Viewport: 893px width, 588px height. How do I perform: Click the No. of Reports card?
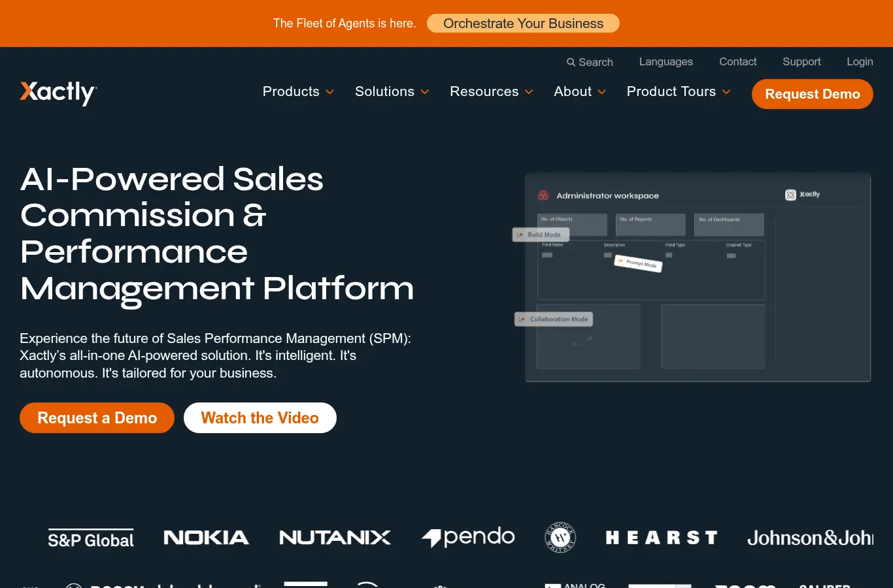click(650, 225)
